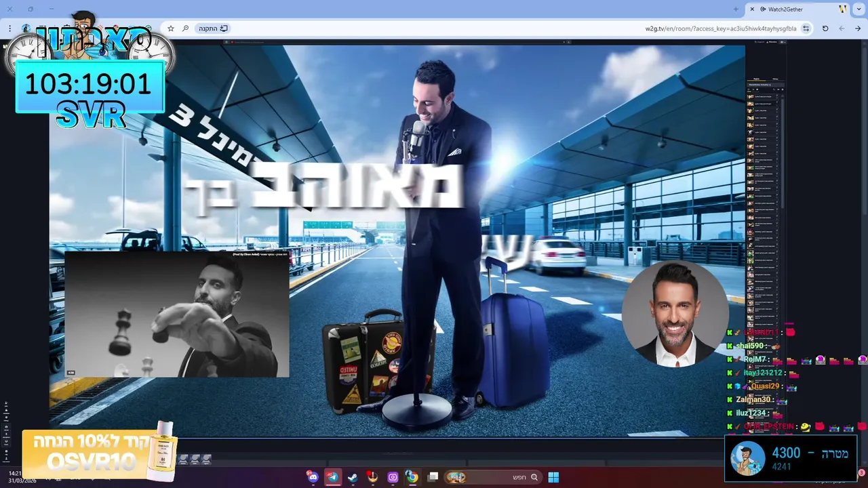
Task: Open the zoom magnifier icon in address bar
Action: point(184,28)
